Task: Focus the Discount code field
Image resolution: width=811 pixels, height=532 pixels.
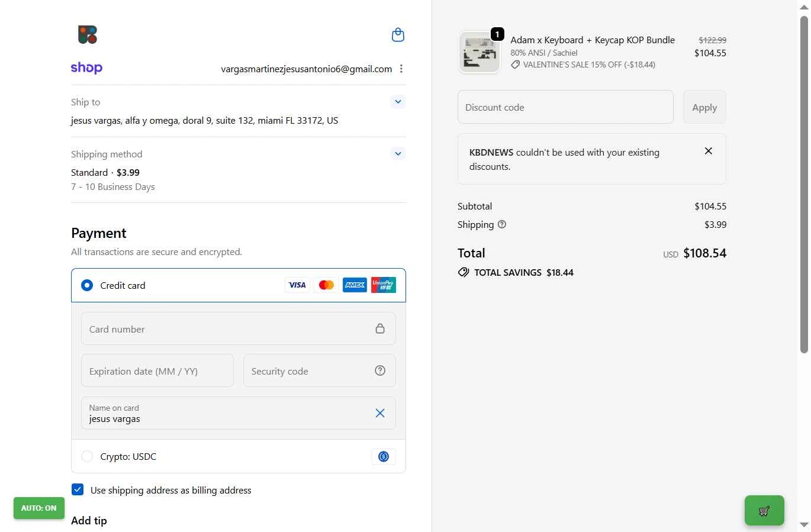Action: 565,107
